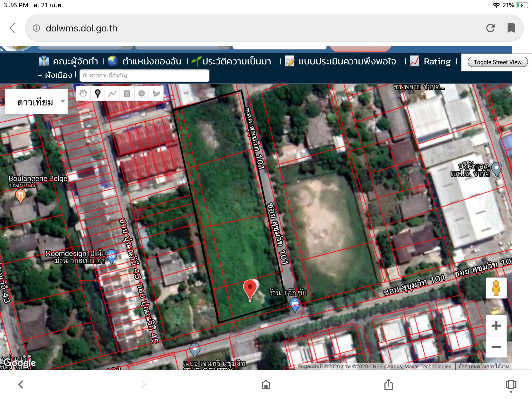Click the Street View pegman icon
Viewport: 532px width, 399px height.
(x=496, y=288)
